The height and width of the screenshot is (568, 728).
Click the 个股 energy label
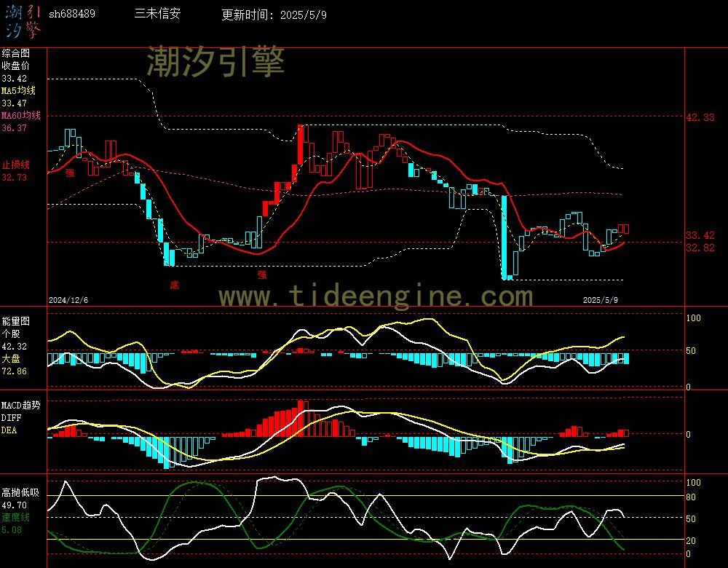pos(11,334)
